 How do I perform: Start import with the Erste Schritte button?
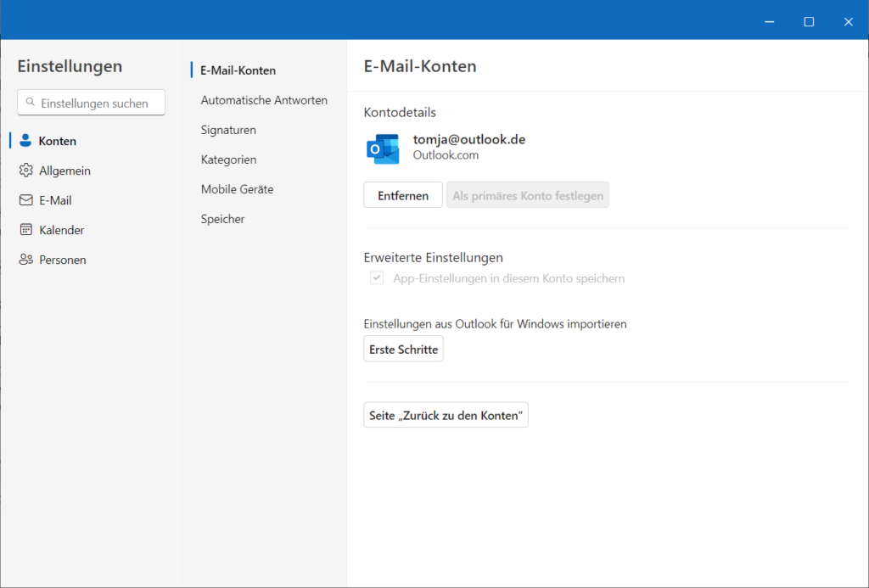pos(403,348)
